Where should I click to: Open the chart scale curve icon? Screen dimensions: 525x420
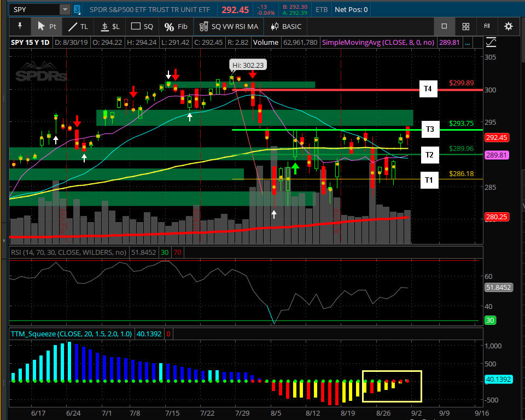[491, 42]
